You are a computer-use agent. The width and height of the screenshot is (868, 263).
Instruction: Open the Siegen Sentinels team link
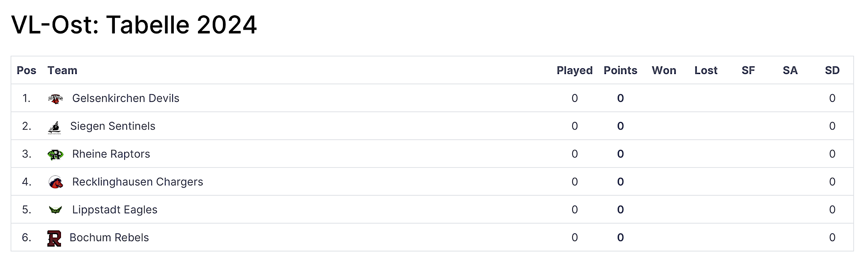113,126
